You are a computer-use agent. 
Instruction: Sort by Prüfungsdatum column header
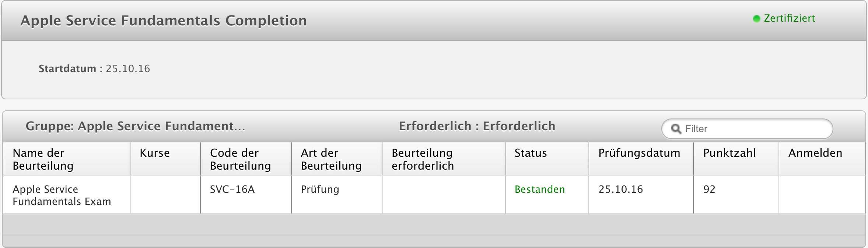click(x=639, y=153)
